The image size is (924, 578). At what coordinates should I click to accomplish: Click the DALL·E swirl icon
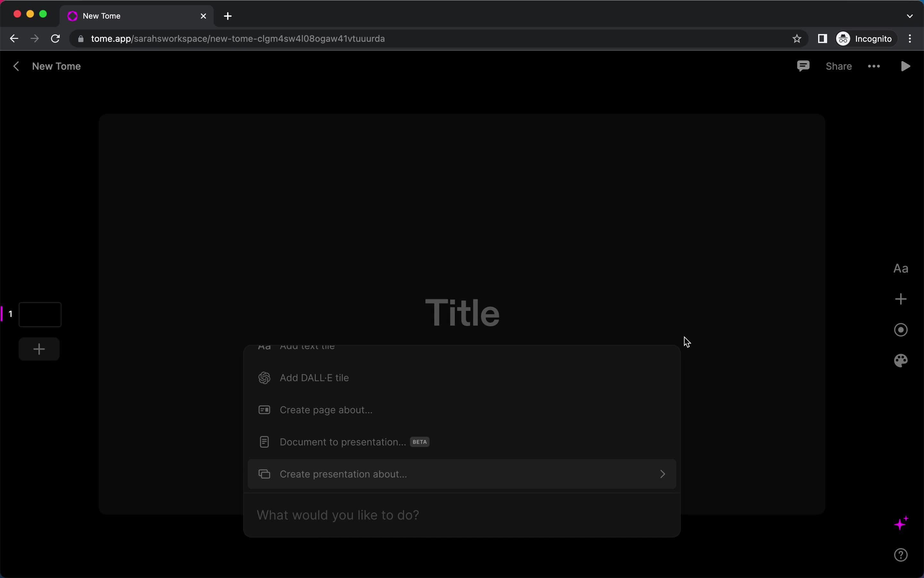(264, 378)
